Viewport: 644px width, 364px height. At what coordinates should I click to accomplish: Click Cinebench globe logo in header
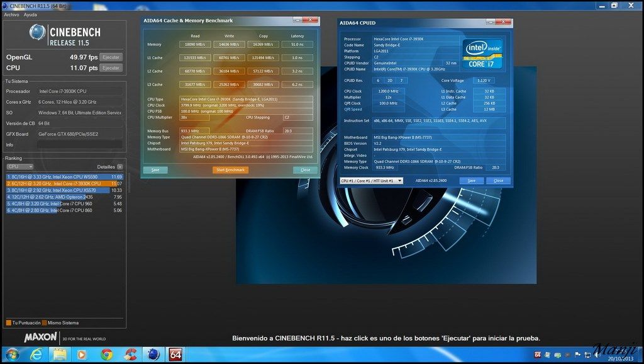(x=38, y=33)
